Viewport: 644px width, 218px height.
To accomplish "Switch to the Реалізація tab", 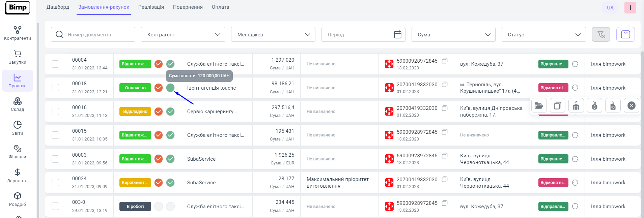I will pyautogui.click(x=151, y=7).
